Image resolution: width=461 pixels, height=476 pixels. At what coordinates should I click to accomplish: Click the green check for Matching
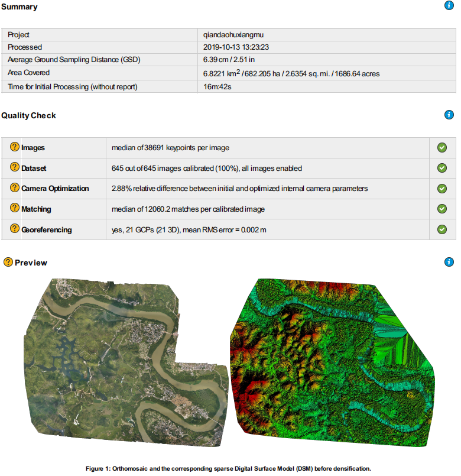pyautogui.click(x=441, y=209)
